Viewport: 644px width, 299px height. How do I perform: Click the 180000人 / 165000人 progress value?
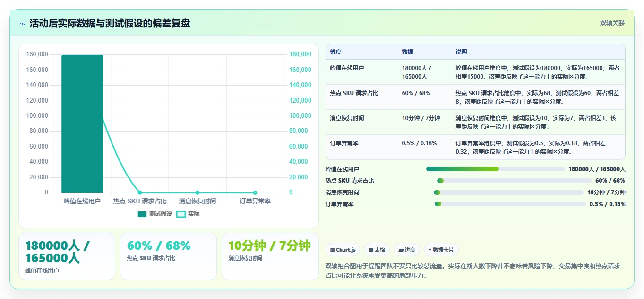[x=597, y=169]
